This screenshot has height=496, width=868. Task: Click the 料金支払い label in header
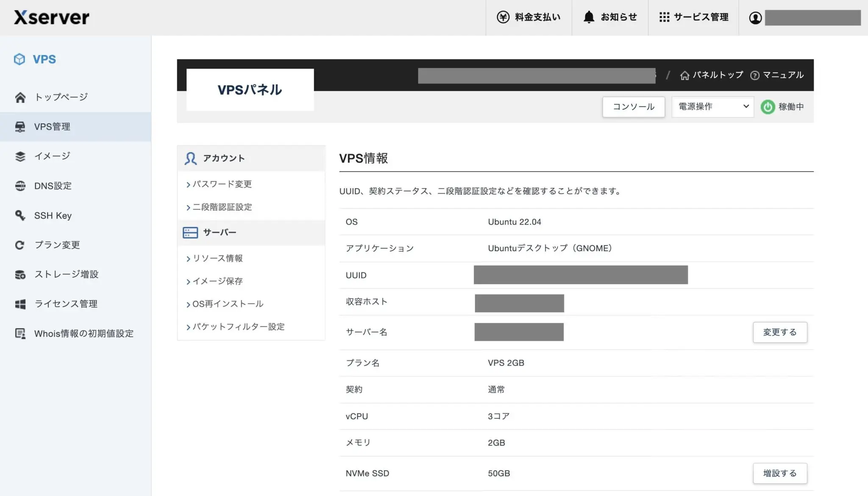537,17
